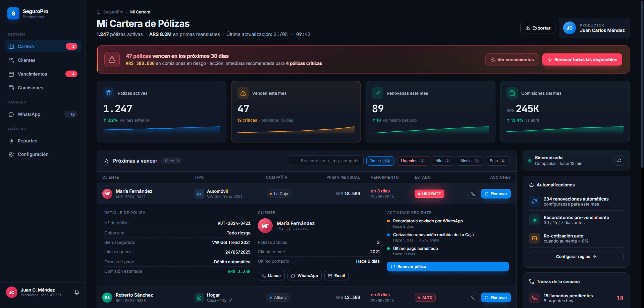Click the Allianz company tag
This screenshot has width=644, height=308.
(278, 298)
